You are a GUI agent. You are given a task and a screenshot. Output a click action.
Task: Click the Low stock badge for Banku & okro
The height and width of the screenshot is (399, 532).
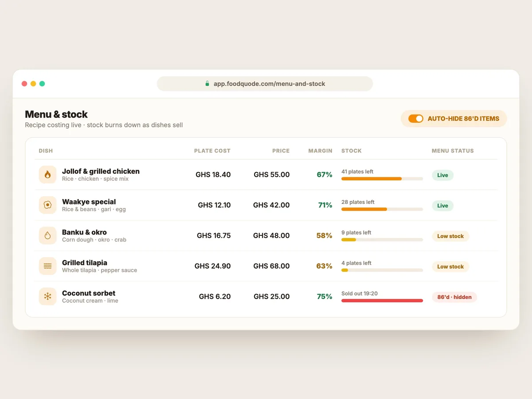click(x=450, y=236)
